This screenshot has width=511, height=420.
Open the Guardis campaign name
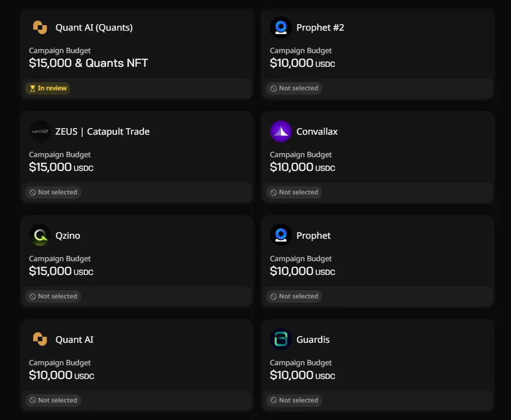[x=313, y=340]
